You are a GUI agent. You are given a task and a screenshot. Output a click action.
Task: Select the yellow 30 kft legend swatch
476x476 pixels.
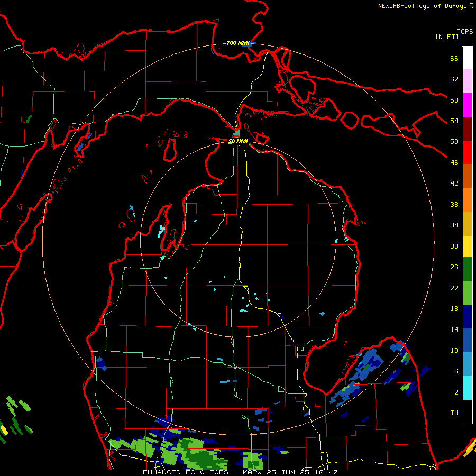467,246
